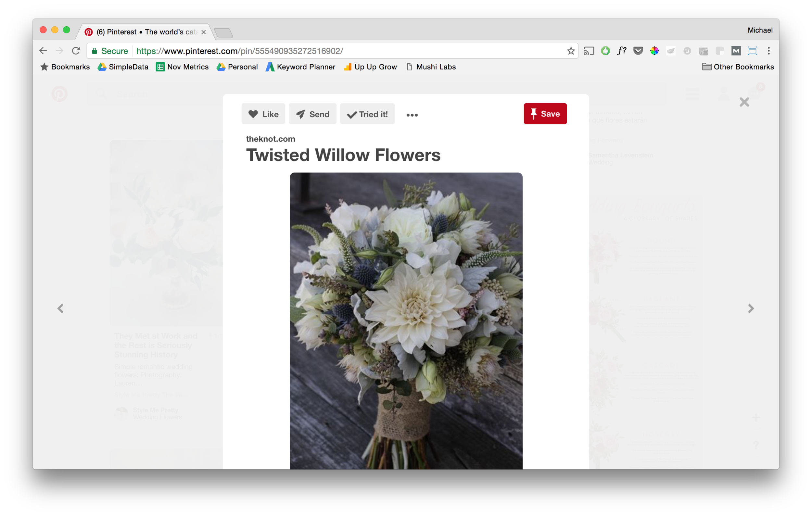The image size is (812, 516).
Task: Save the pin with red Save button
Action: 545,114
